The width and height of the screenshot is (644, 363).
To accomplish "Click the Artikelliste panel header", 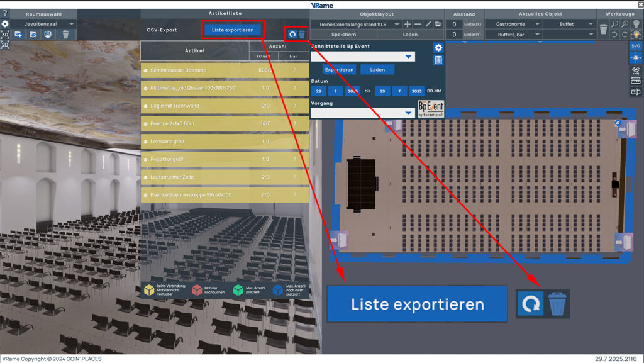I will pos(225,14).
